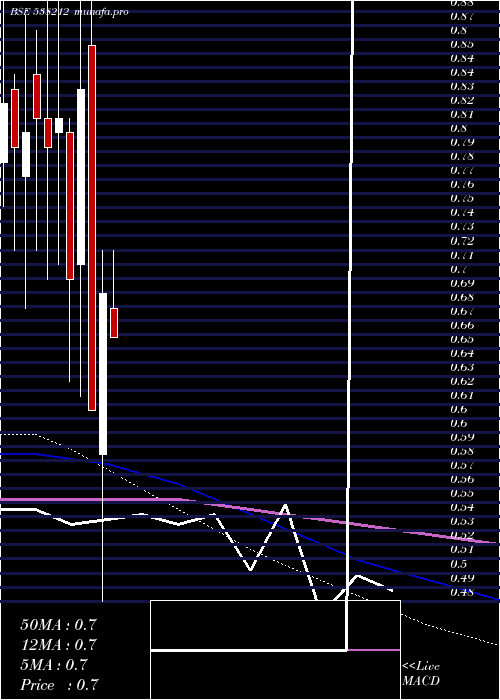Click the 0.67 price axis label

coord(462,311)
